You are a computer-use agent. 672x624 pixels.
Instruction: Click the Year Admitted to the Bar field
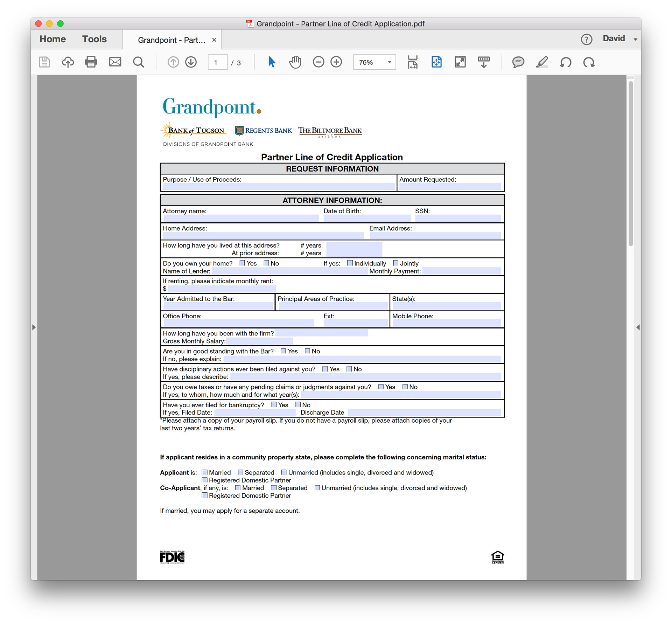[x=218, y=306]
